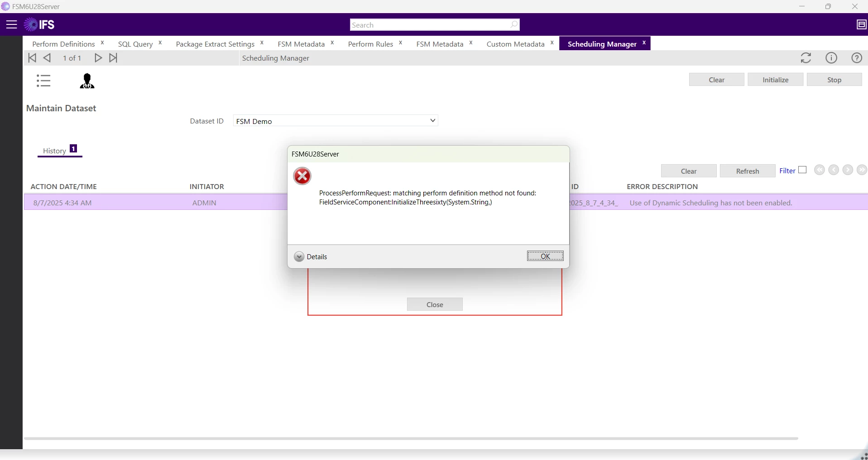
Task: Open the hamburger navigation menu
Action: click(11, 24)
